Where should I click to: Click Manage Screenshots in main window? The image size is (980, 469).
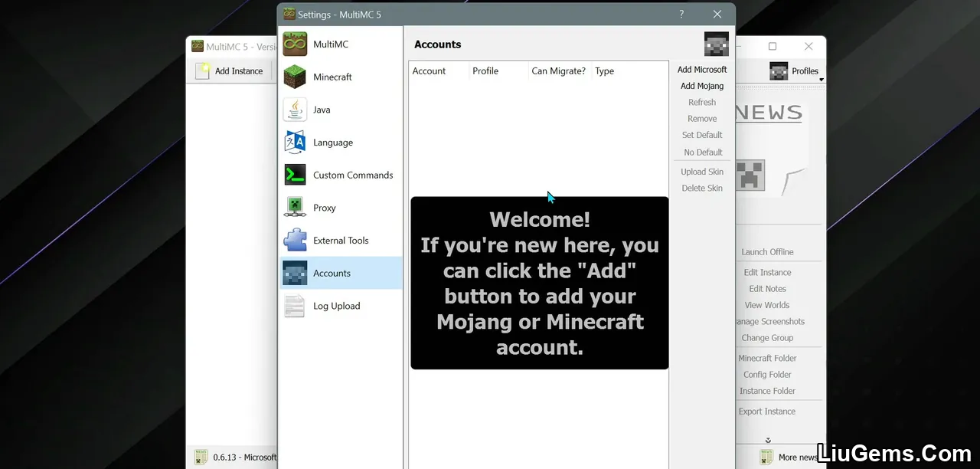pyautogui.click(x=769, y=322)
